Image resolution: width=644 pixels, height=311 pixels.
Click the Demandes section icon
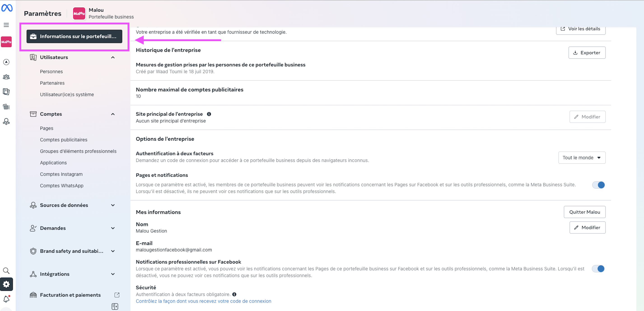point(33,228)
